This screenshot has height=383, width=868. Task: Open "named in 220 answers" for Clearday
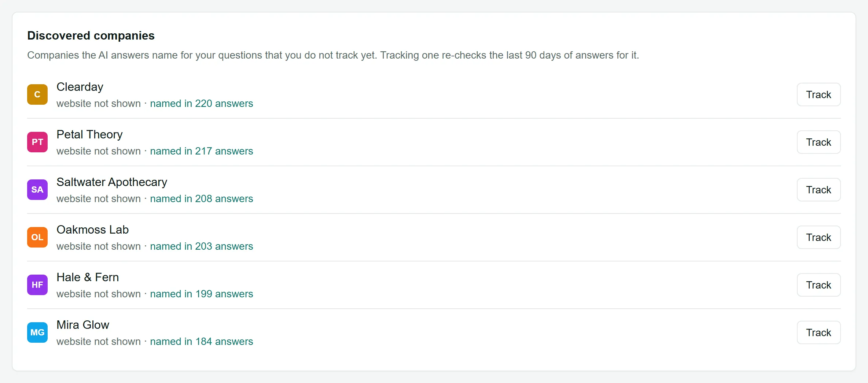coord(202,104)
